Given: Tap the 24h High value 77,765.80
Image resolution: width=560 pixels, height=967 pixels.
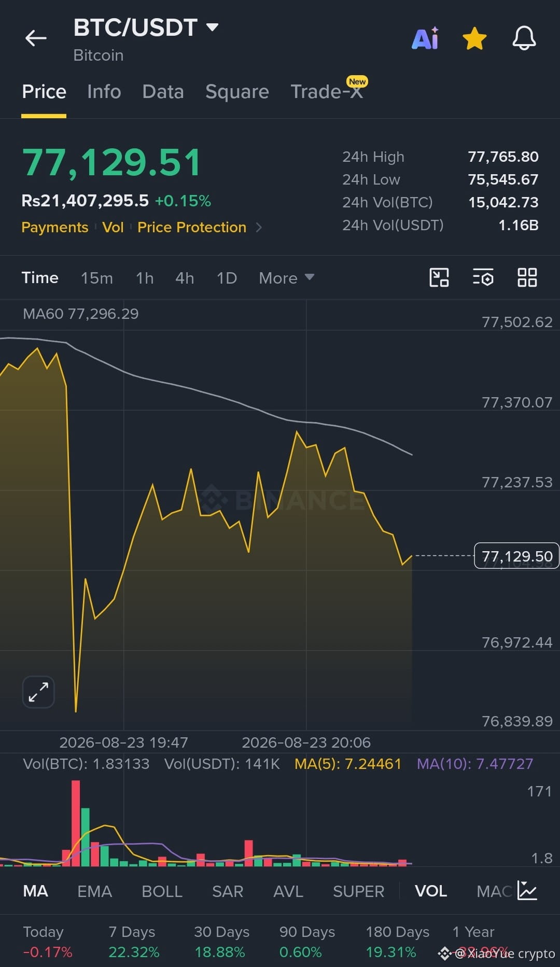Looking at the screenshot, I should point(503,157).
